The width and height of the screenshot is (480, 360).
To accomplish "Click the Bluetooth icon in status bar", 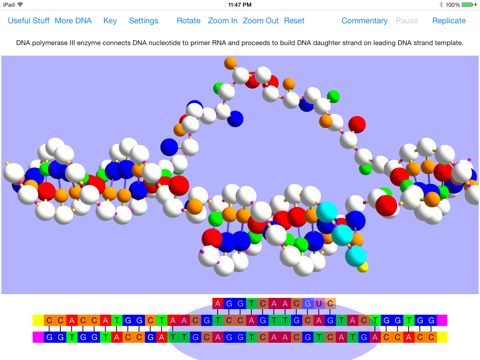I will tap(441, 5).
